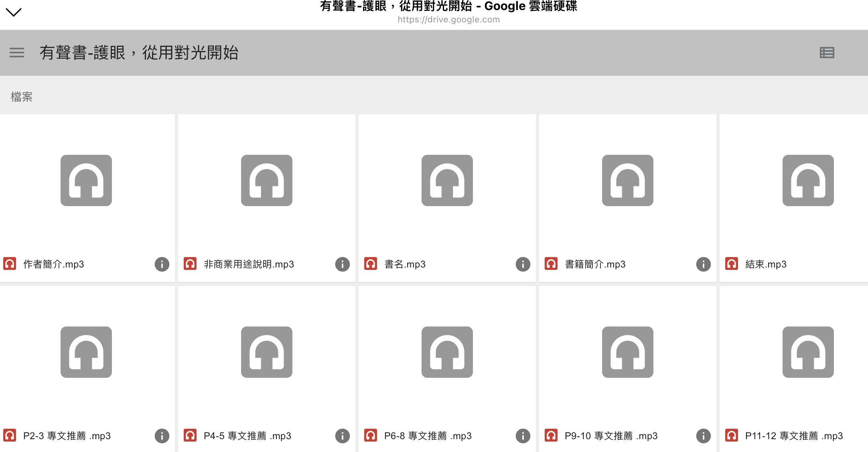Click the 書名.mp3 file name

pos(405,264)
